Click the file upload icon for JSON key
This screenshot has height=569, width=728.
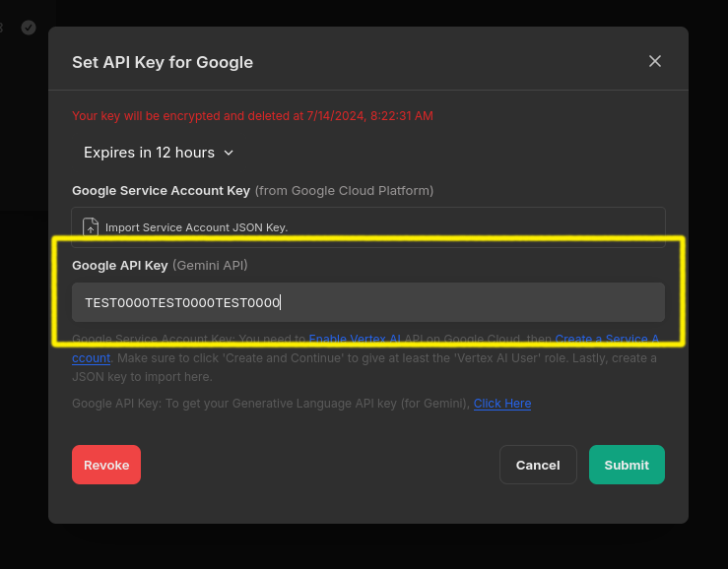pyautogui.click(x=91, y=227)
